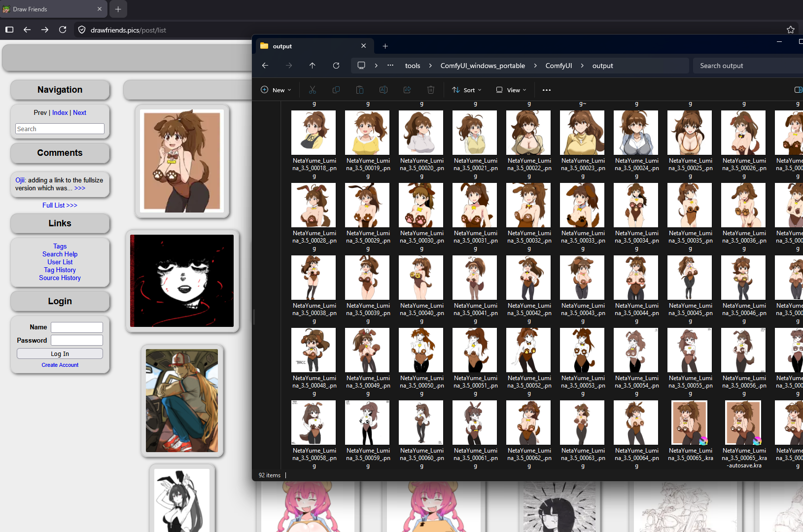Open the man with cap in car post thumbnail
The width and height of the screenshot is (803, 532).
pyautogui.click(x=182, y=401)
